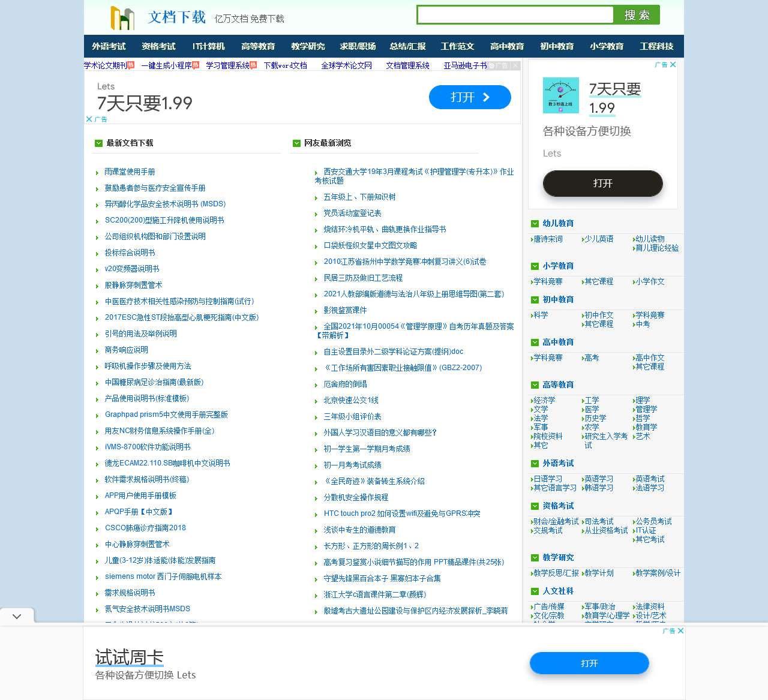The image size is (768, 700).
Task: Click green icon next to 高等教育
Action: (x=535, y=385)
